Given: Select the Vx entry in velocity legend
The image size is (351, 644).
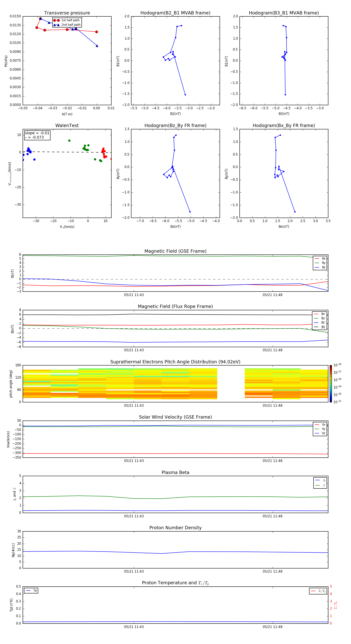Looking at the screenshot, I should click(x=320, y=425).
